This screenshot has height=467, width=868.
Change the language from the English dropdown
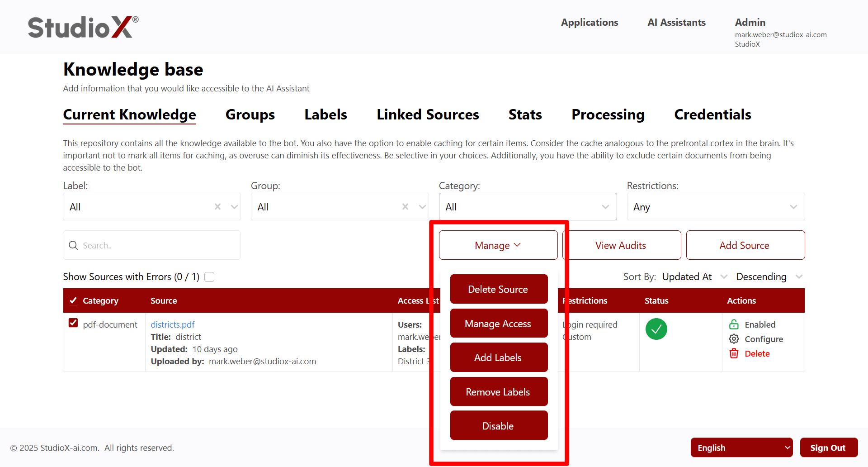[741, 447]
